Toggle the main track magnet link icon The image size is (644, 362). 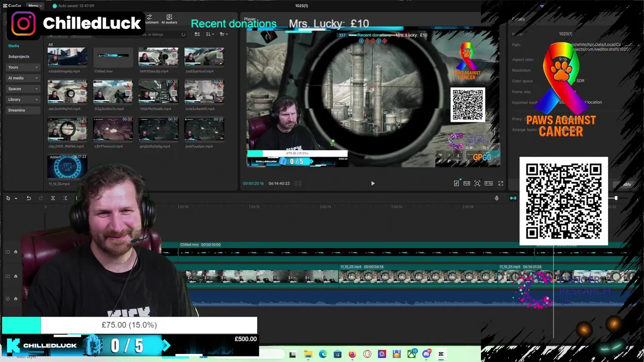pos(513,198)
